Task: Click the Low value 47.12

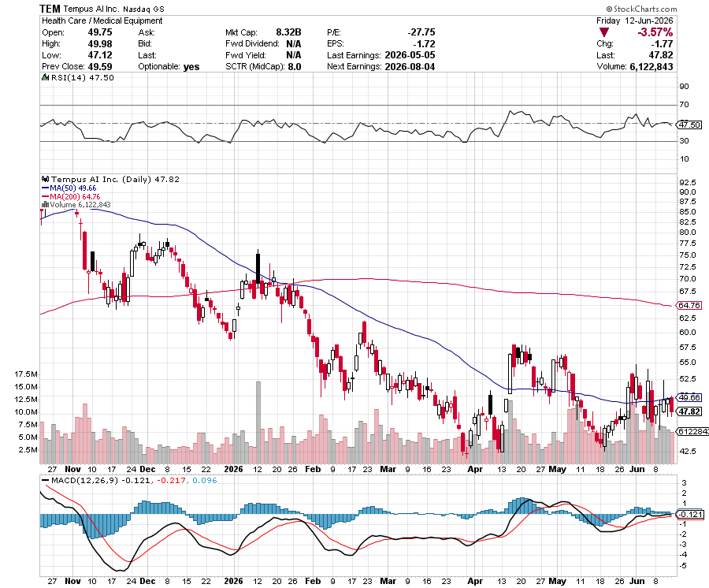Action: pyautogui.click(x=100, y=55)
